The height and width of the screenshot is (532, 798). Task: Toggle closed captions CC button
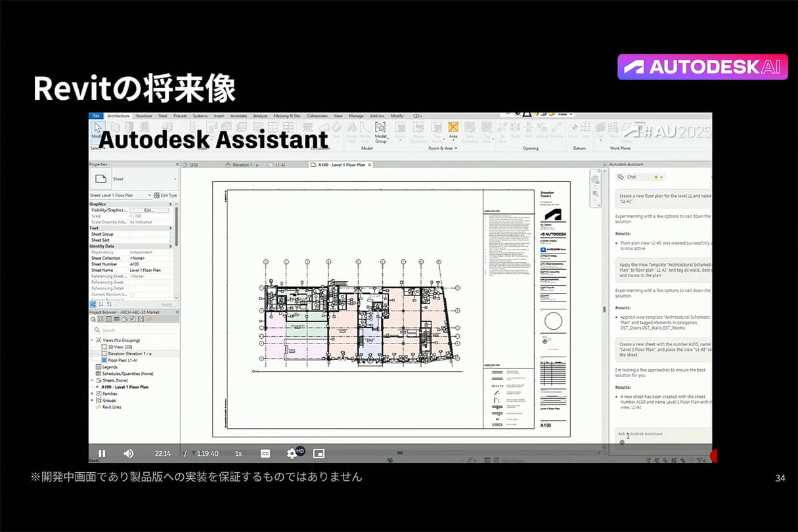click(x=265, y=453)
